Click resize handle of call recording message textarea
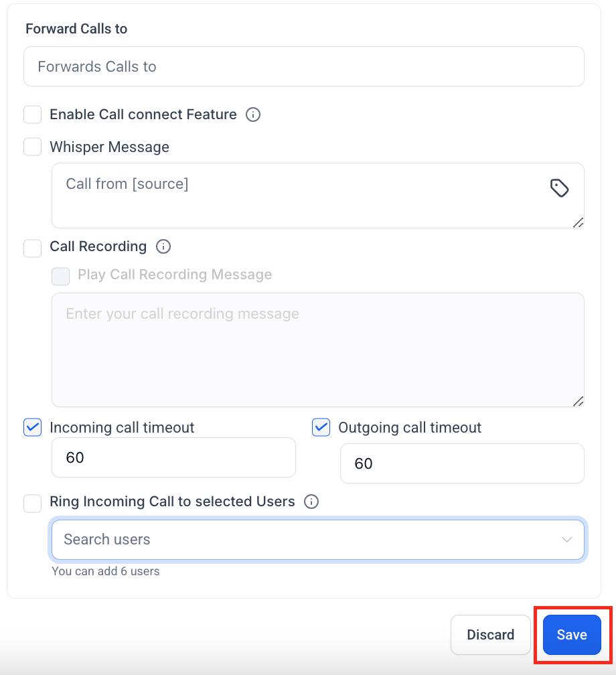The width and height of the screenshot is (616, 675). (x=578, y=400)
